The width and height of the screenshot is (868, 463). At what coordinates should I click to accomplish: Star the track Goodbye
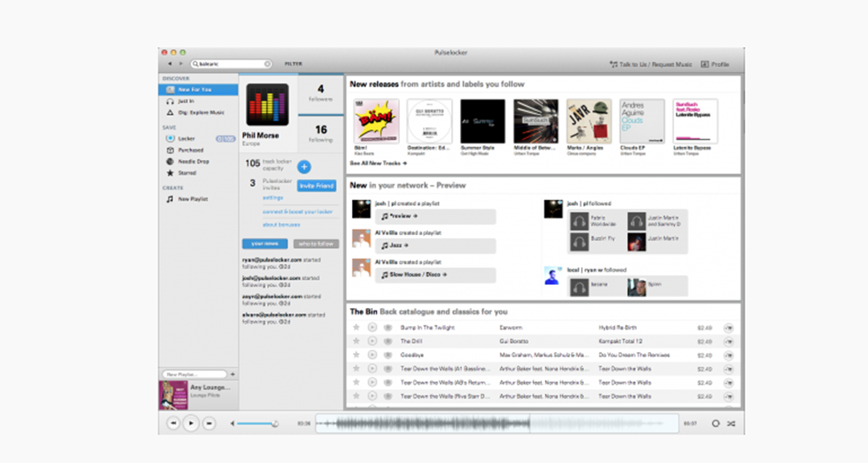point(356,355)
